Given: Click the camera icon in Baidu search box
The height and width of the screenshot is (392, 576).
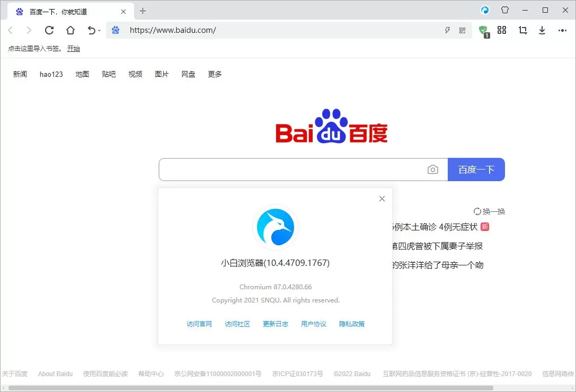Looking at the screenshot, I should [433, 169].
